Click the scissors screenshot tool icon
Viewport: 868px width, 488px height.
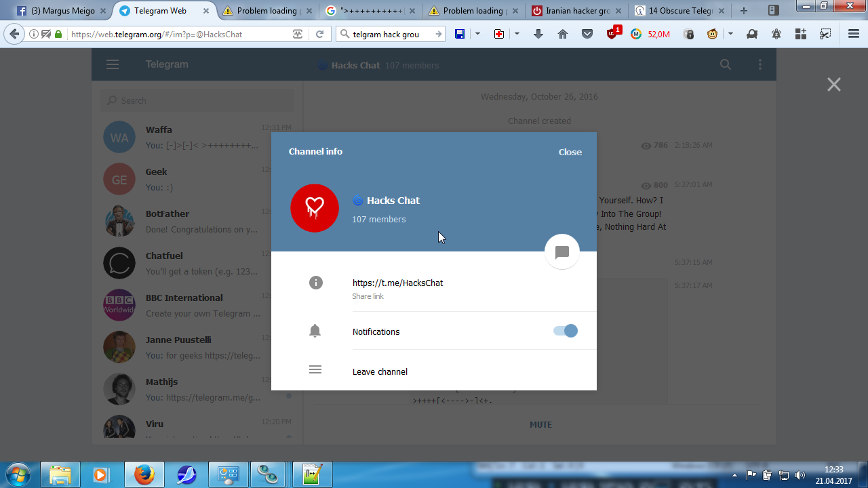[x=825, y=34]
